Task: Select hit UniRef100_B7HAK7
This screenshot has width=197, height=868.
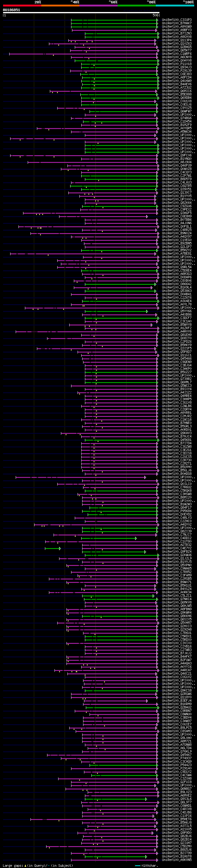Action: click(x=176, y=24)
